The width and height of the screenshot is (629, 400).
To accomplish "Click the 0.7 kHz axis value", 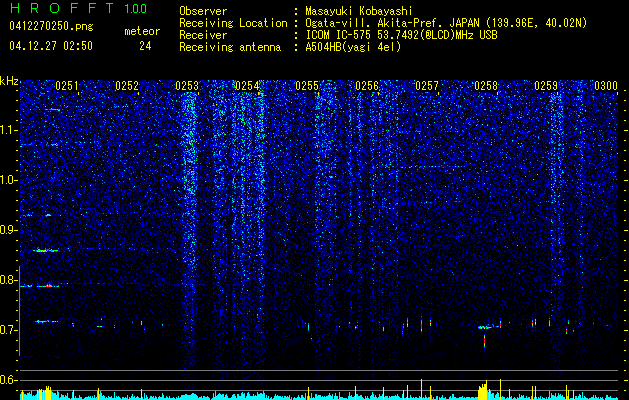I will (x=9, y=330).
